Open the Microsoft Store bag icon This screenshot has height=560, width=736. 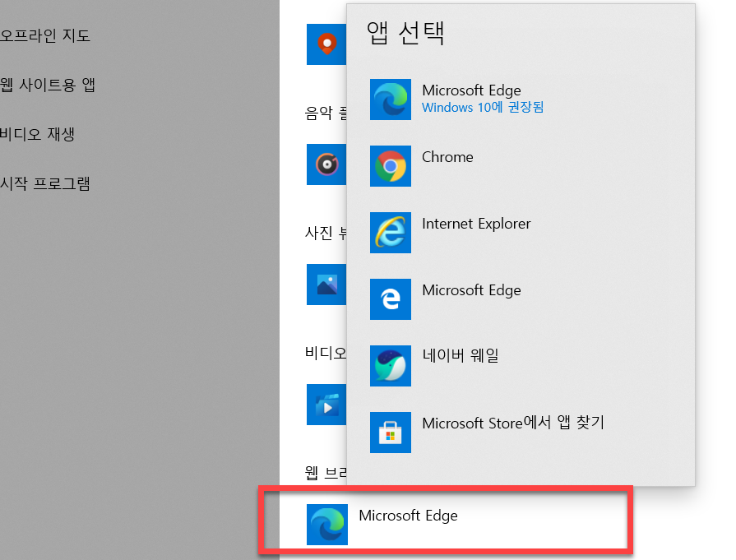(x=390, y=433)
